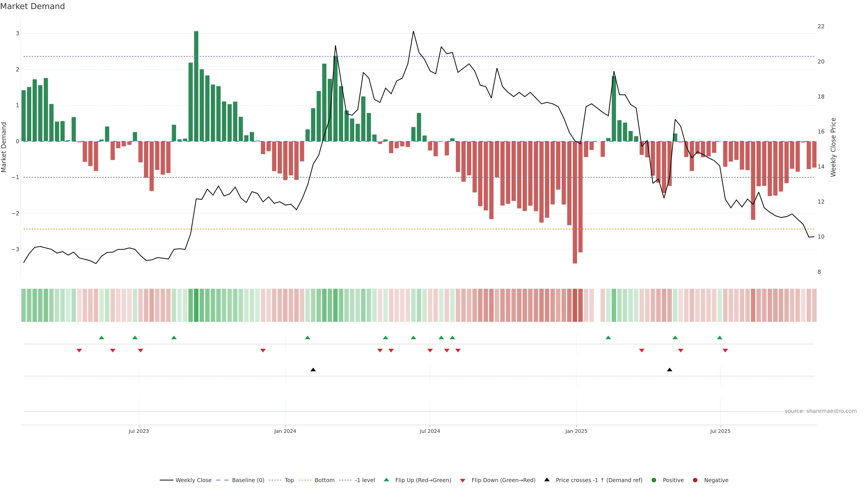The image size is (868, 488).
Task: Click the black Price crosses -1 legend triangle
Action: coord(547,480)
